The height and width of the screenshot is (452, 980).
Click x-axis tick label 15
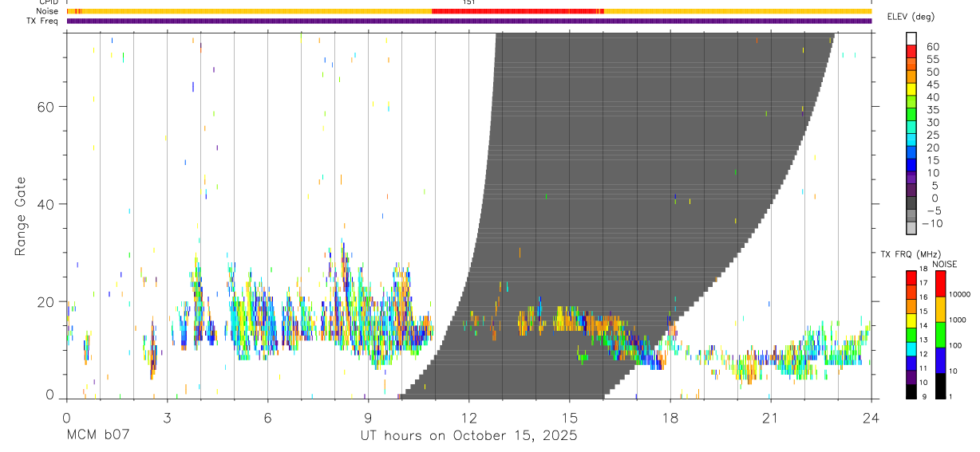click(x=570, y=418)
